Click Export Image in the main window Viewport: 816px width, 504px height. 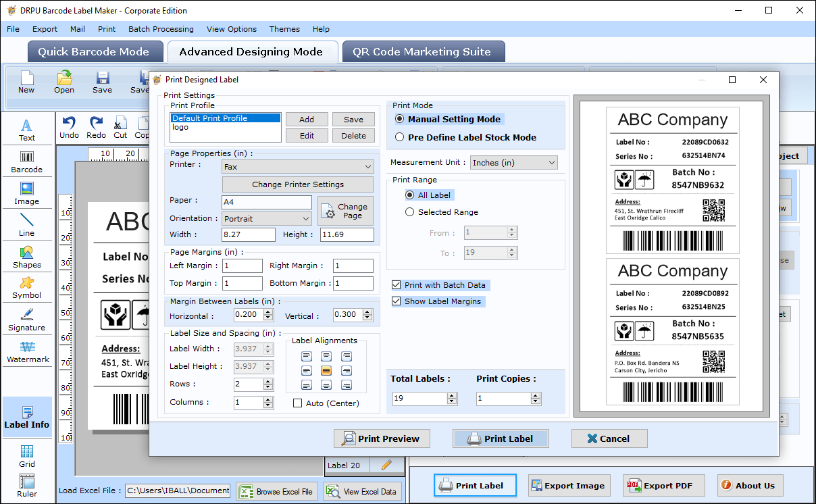pyautogui.click(x=569, y=485)
